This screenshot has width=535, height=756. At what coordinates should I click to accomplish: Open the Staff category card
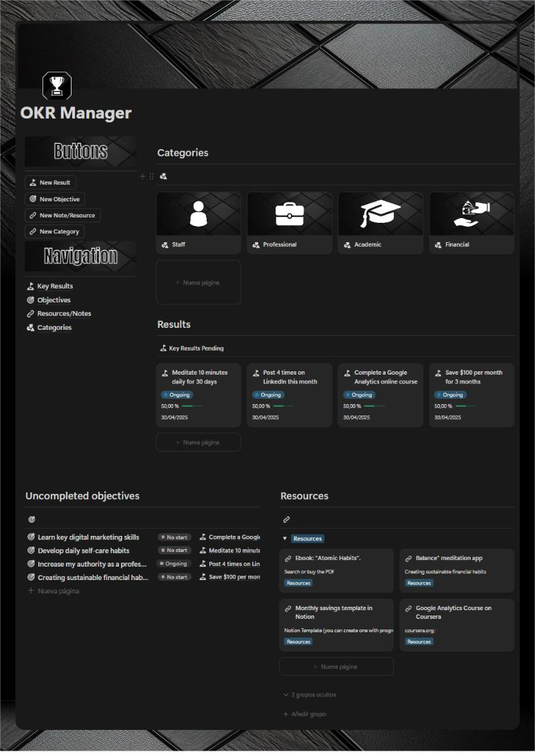(199, 223)
